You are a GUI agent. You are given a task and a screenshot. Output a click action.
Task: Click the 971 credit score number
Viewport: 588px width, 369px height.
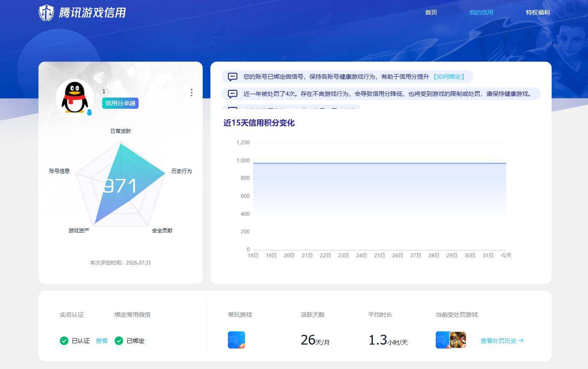pyautogui.click(x=121, y=186)
